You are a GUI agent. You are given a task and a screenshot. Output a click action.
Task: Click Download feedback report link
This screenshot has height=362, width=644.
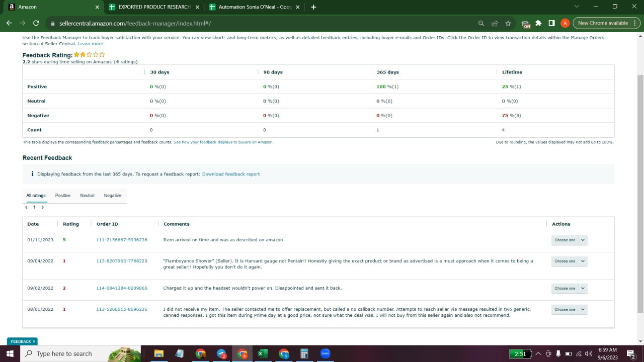(x=231, y=174)
